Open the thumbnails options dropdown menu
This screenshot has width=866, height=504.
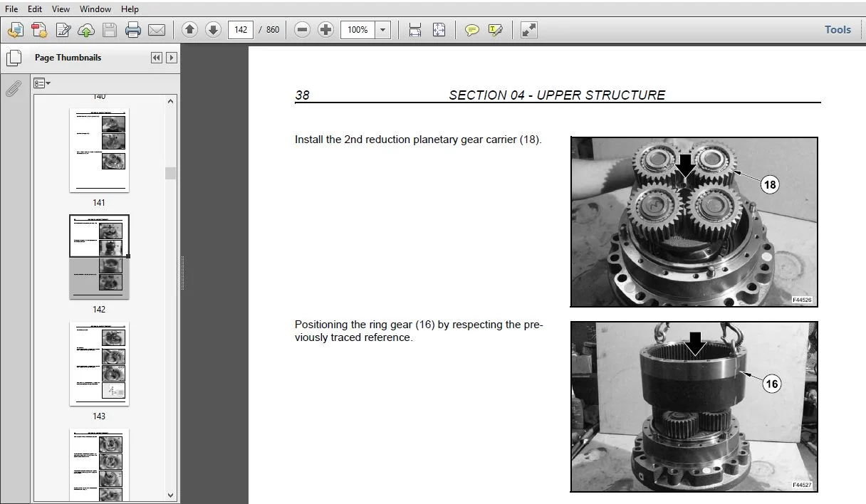[42, 83]
